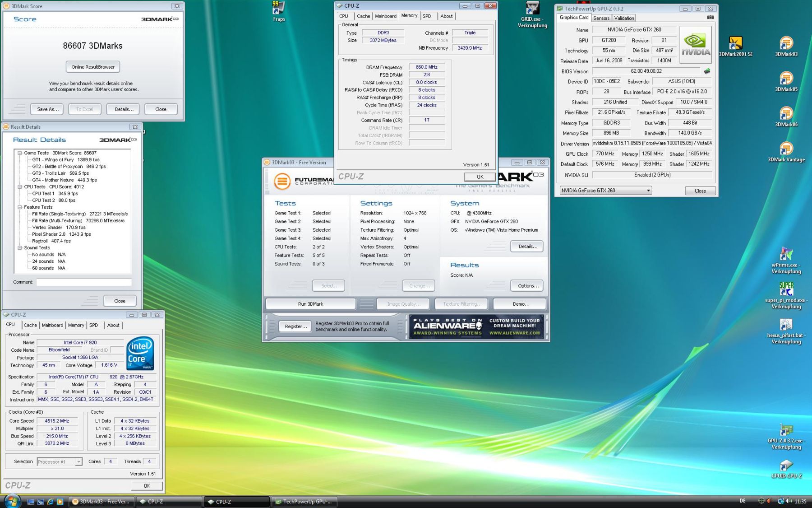812x508 pixels.
Task: Open the SPD tab in top CPU-Z
Action: [427, 16]
